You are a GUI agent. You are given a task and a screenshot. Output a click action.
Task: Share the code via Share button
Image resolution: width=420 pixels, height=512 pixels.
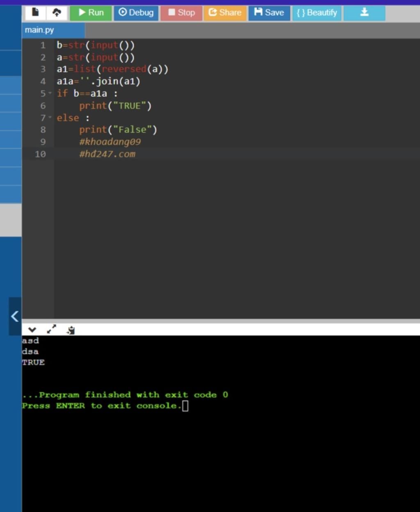point(225,13)
